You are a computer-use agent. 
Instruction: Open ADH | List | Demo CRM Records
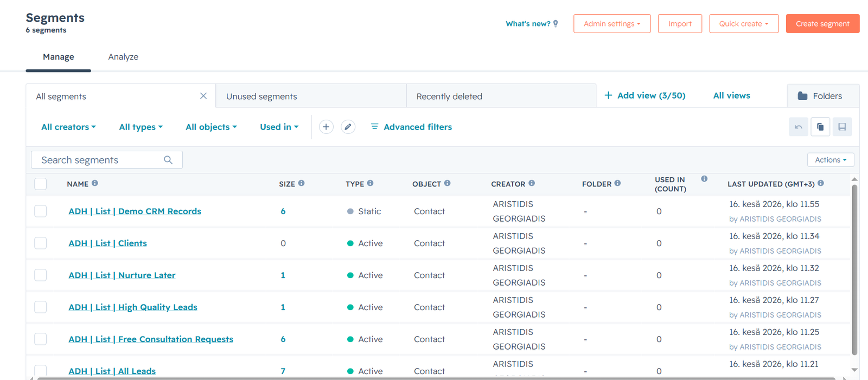coord(135,211)
